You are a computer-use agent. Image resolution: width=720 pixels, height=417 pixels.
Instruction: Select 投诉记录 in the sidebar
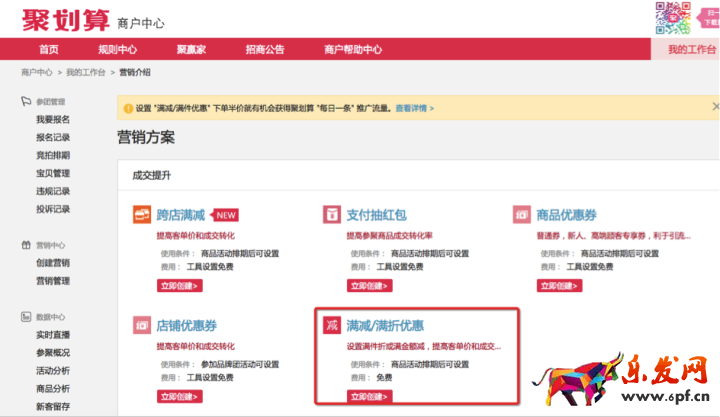[53, 209]
